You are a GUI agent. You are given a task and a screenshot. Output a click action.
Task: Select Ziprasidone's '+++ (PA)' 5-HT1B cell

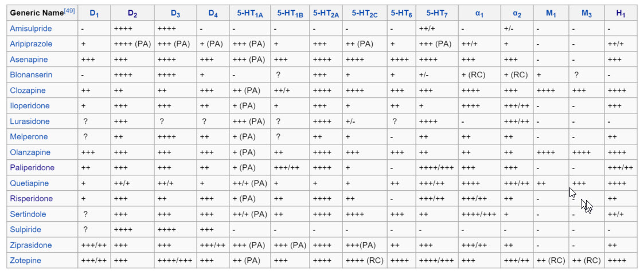coord(290,245)
